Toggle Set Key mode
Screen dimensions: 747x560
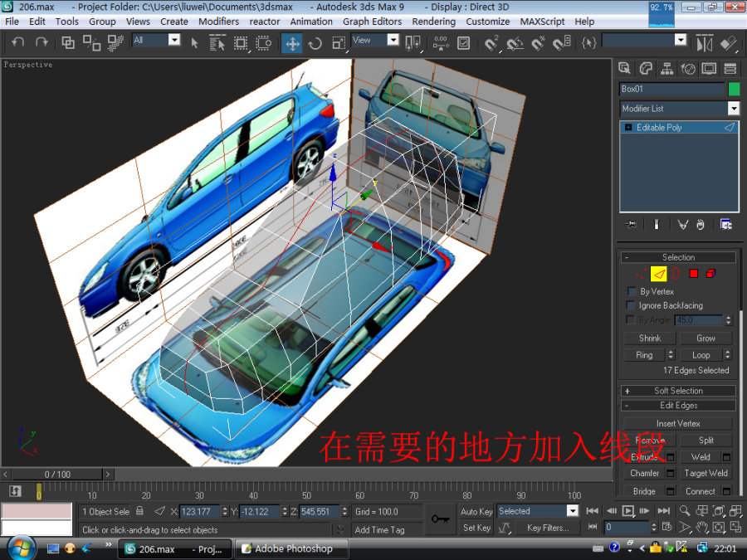click(x=476, y=528)
